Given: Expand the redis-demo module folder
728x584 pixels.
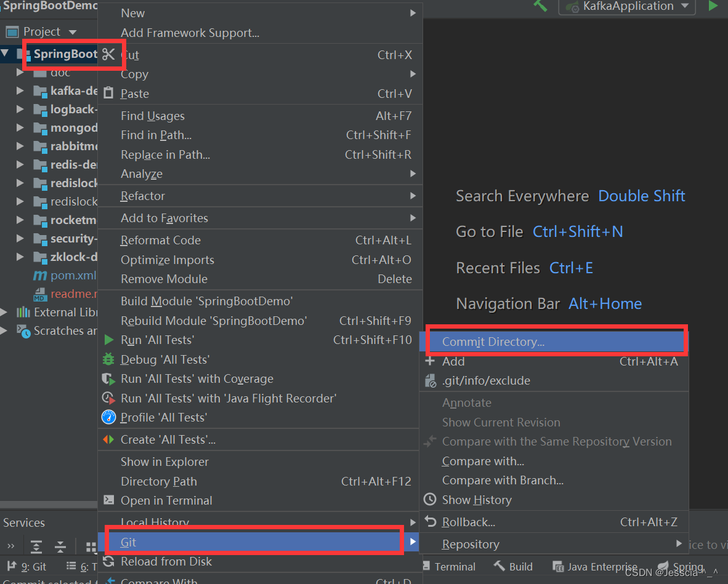Looking at the screenshot, I should (20, 164).
